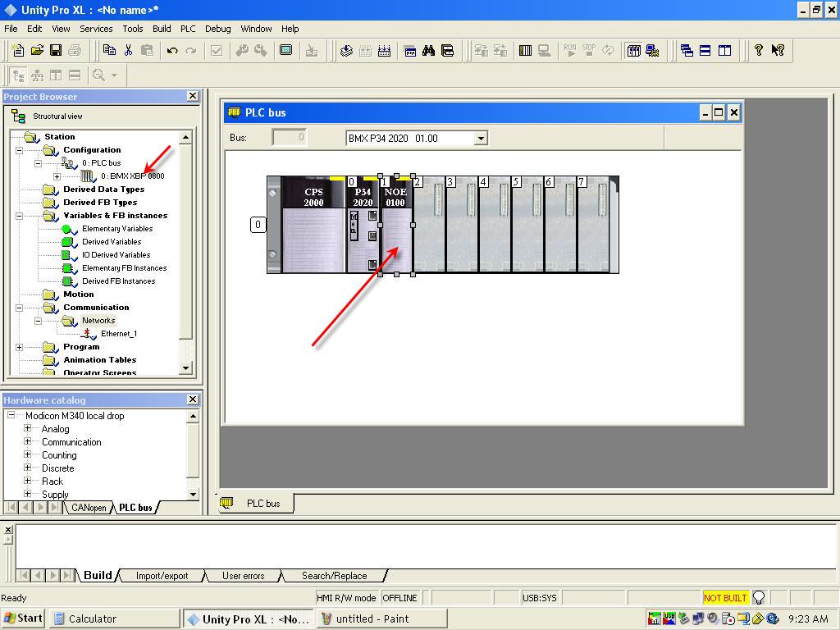Click the PLC rack icon in toolbar

click(x=526, y=50)
